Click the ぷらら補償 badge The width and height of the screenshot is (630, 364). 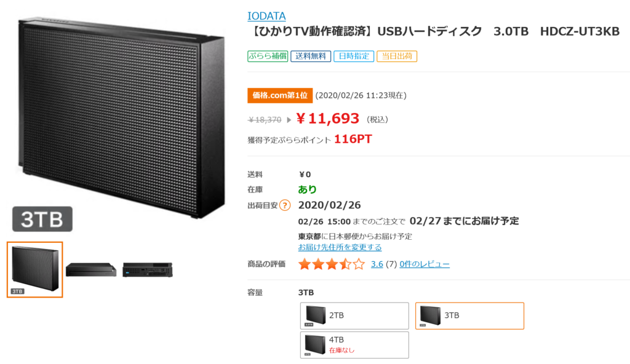click(x=268, y=56)
